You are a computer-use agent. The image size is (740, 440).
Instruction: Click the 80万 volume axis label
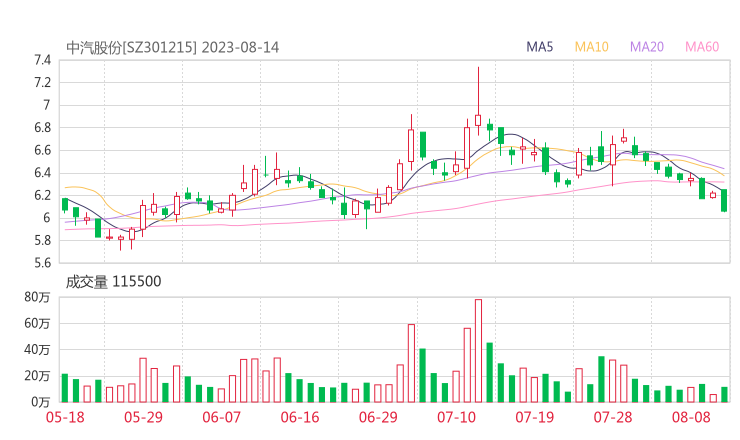37,297
